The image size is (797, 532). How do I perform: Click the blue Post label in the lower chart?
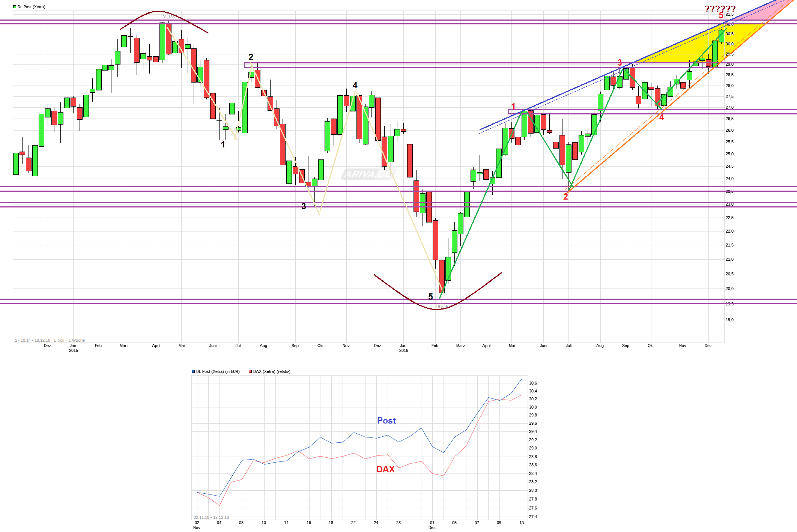pos(386,421)
